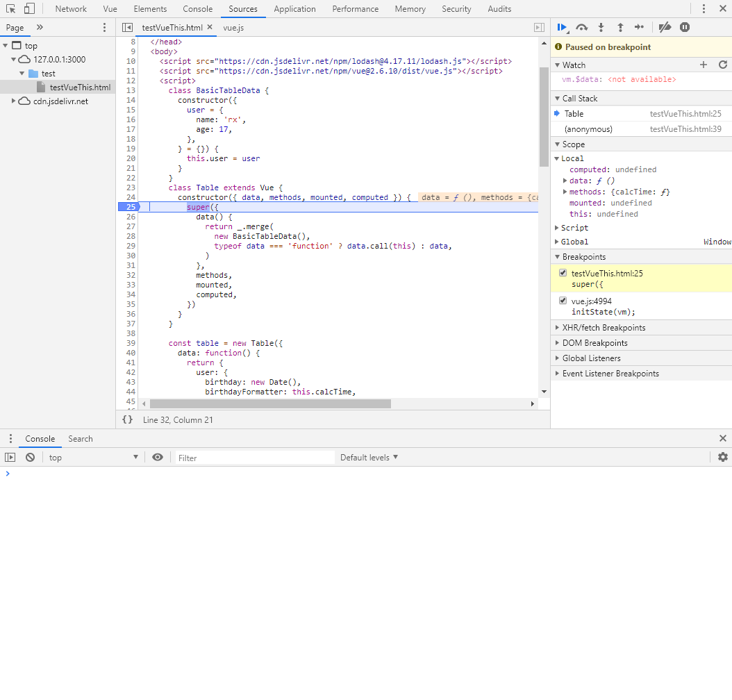
Task: Collapse the Breakpoints section
Action: pos(557,257)
